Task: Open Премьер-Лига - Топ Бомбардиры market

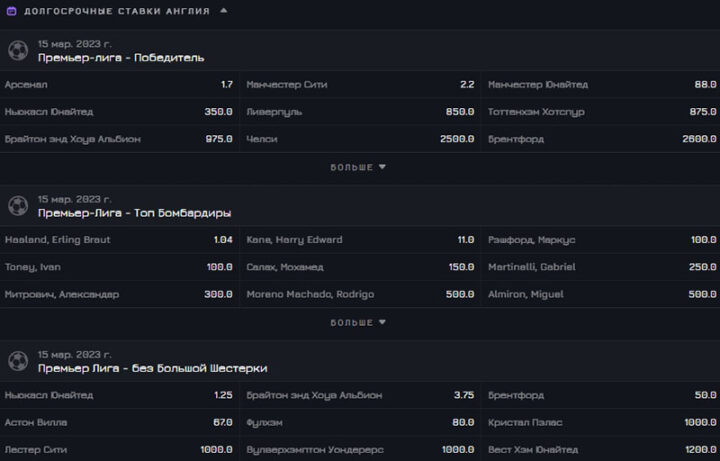Action: (134, 213)
